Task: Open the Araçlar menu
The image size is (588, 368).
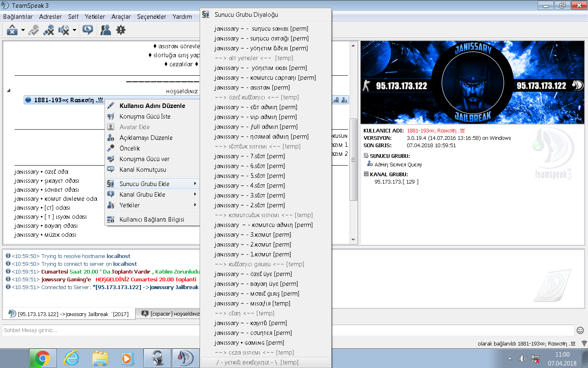Action: click(x=121, y=17)
